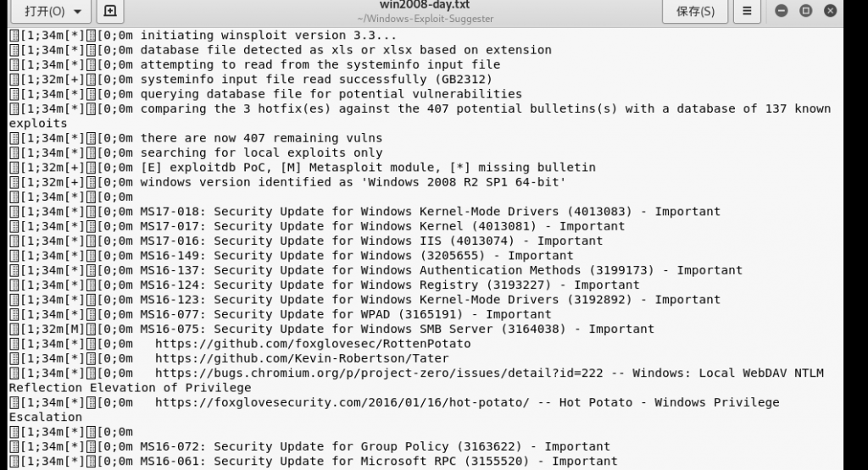Click the foxglovesecurity hot-potato URL

tap(342, 402)
